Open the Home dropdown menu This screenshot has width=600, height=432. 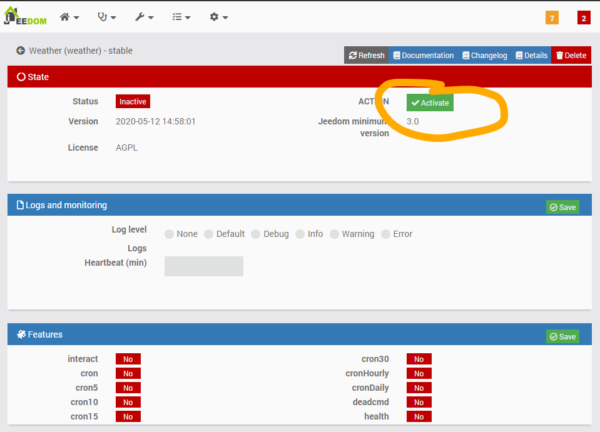click(69, 17)
